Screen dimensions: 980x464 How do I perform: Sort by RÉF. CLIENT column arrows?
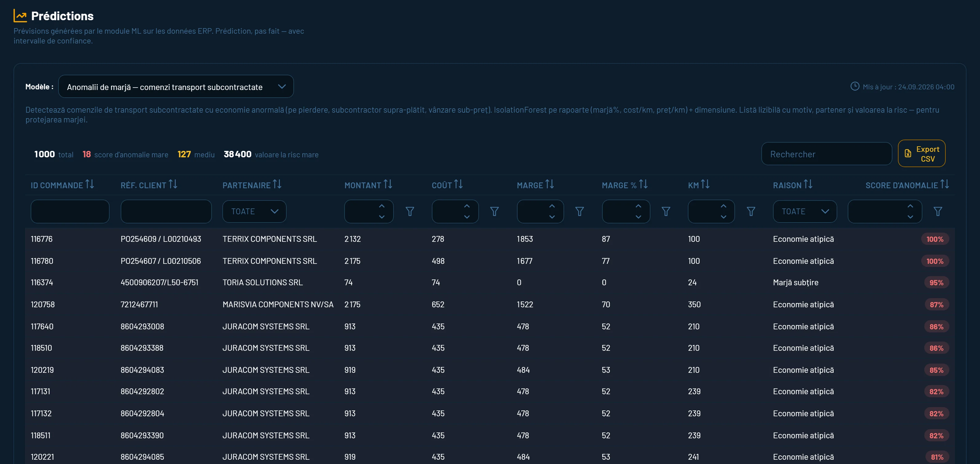[x=173, y=185]
